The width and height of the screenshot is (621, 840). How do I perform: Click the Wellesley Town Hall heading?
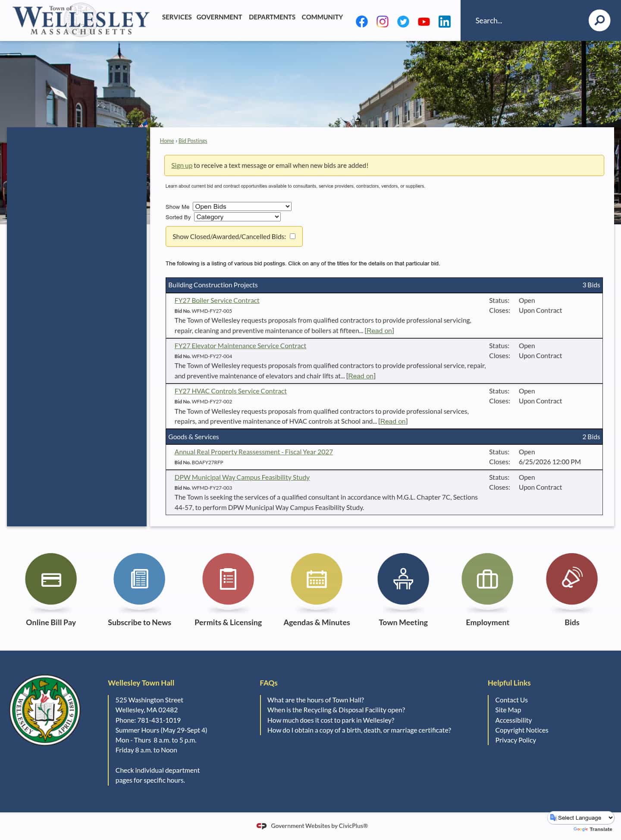pos(141,683)
